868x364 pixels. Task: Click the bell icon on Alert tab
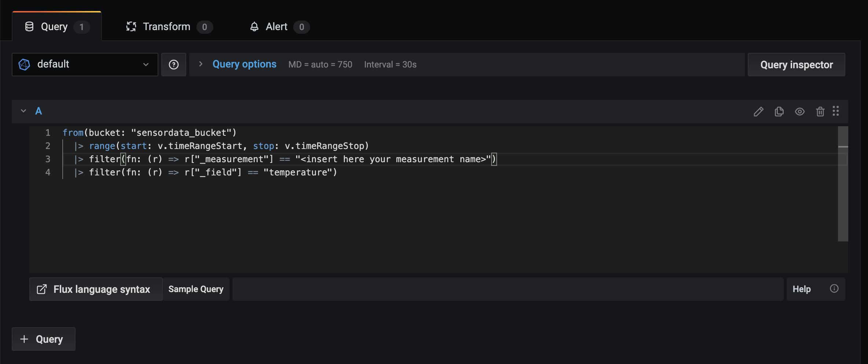pyautogui.click(x=254, y=26)
